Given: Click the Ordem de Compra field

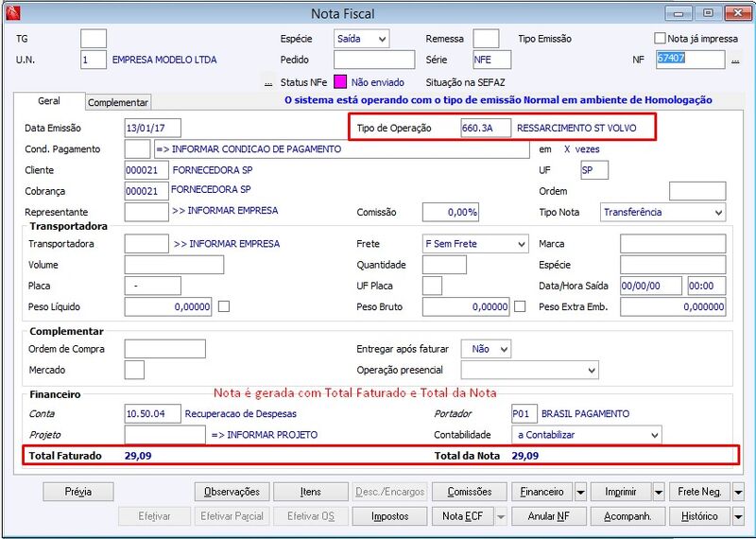Looking at the screenshot, I should pos(164,349).
